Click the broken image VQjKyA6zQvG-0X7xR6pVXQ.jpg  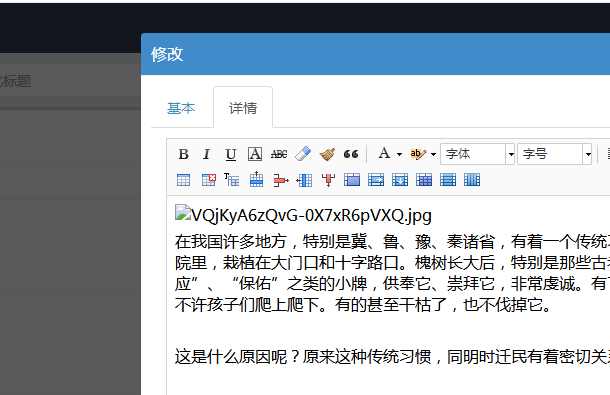tap(303, 215)
